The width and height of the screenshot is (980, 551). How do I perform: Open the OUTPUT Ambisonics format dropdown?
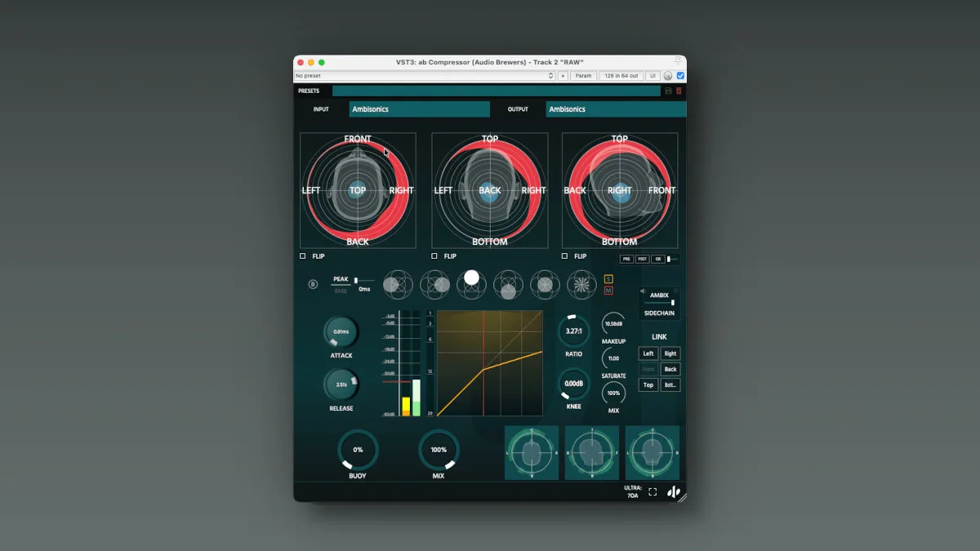[616, 109]
